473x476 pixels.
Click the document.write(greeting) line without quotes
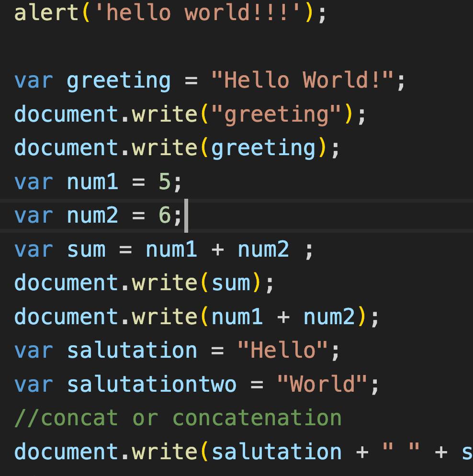[177, 148]
